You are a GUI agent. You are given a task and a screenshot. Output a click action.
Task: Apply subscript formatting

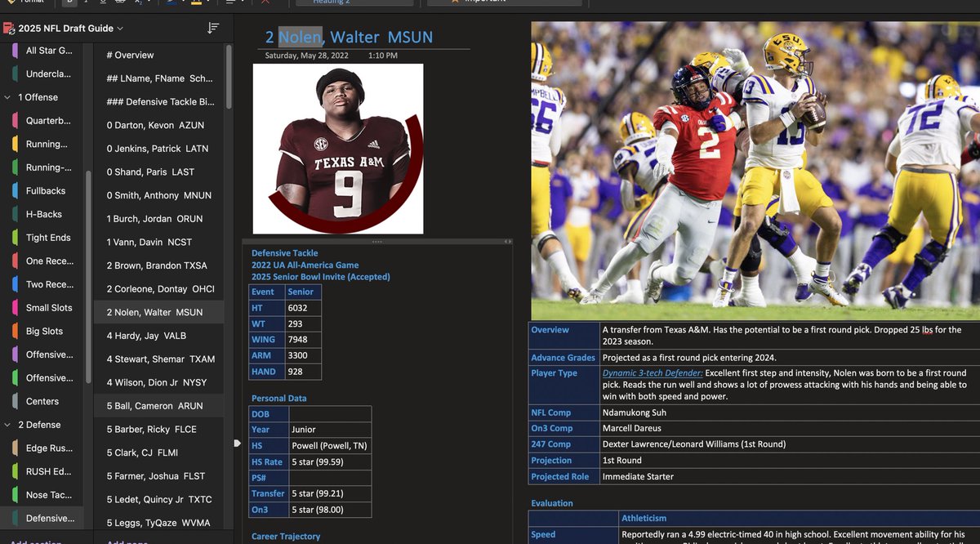click(x=137, y=3)
